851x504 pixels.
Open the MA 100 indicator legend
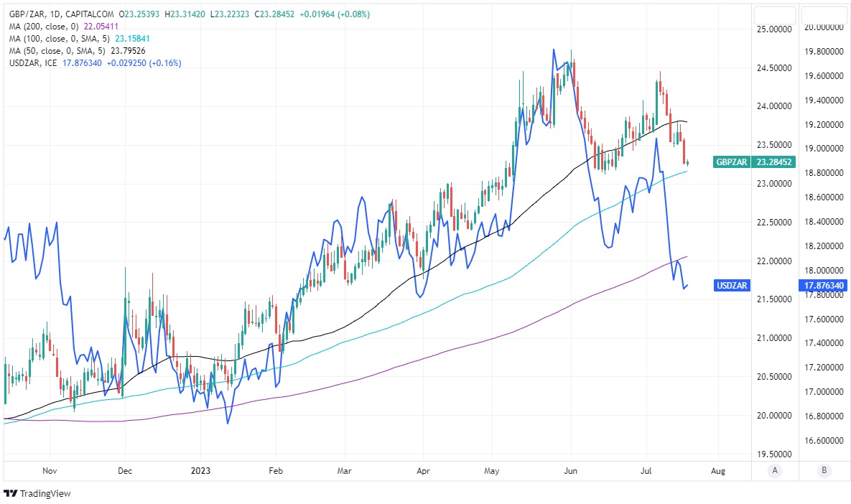(x=52, y=39)
